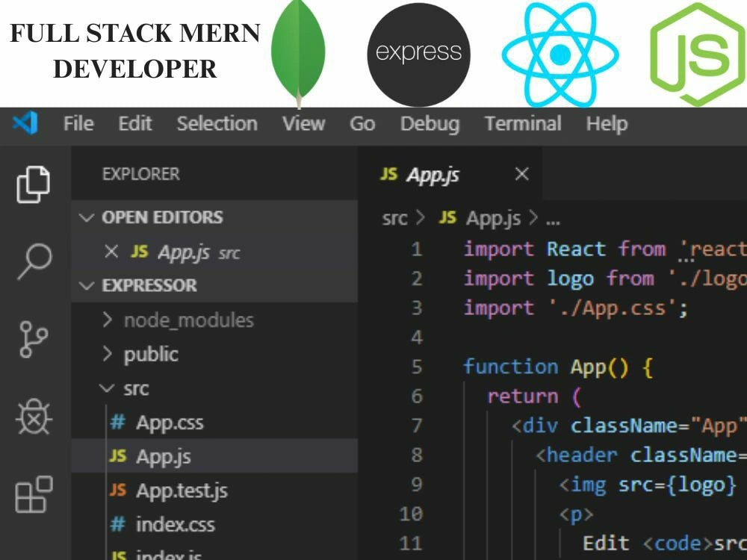Open the Selection menu

point(217,124)
